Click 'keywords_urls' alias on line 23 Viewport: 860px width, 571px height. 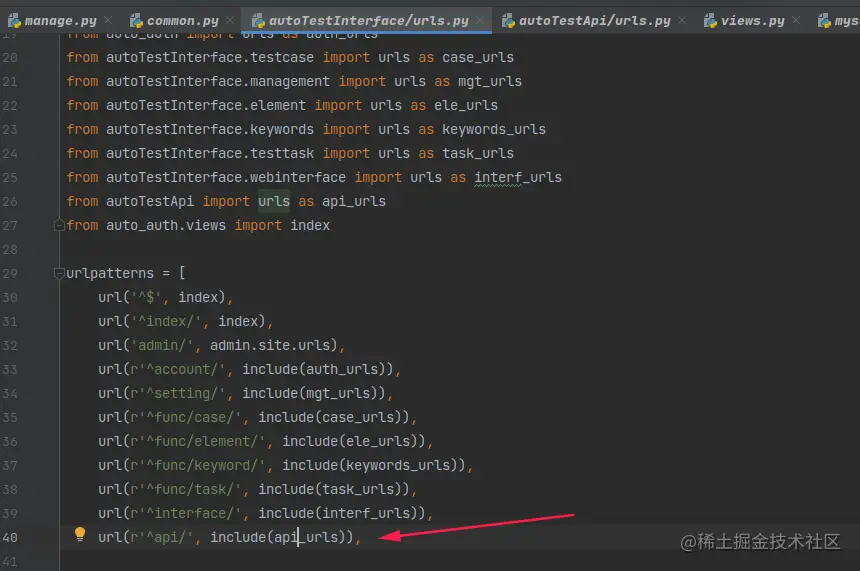point(494,129)
